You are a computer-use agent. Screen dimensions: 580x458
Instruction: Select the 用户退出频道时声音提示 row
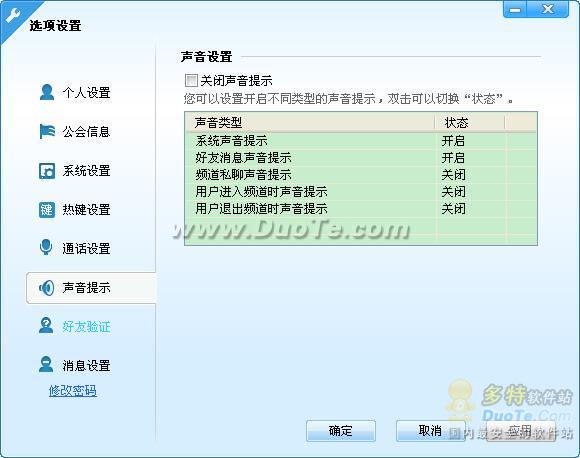click(360, 209)
